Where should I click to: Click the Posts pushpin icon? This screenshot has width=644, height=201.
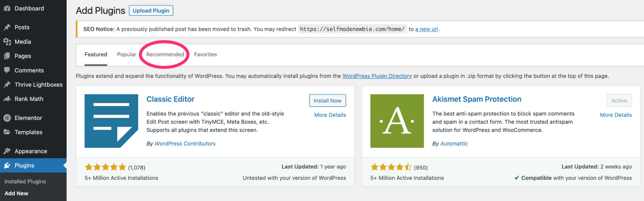tap(7, 27)
